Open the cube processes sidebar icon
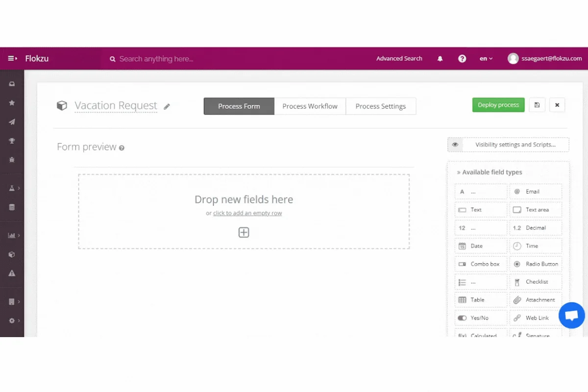The height and width of the screenshot is (392, 588). [12, 255]
